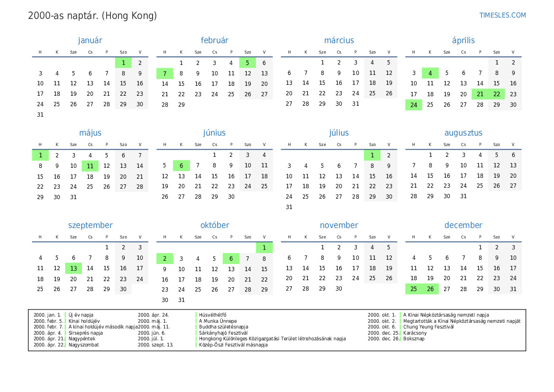
Task: Click day 31 in december
Action: [513, 289]
